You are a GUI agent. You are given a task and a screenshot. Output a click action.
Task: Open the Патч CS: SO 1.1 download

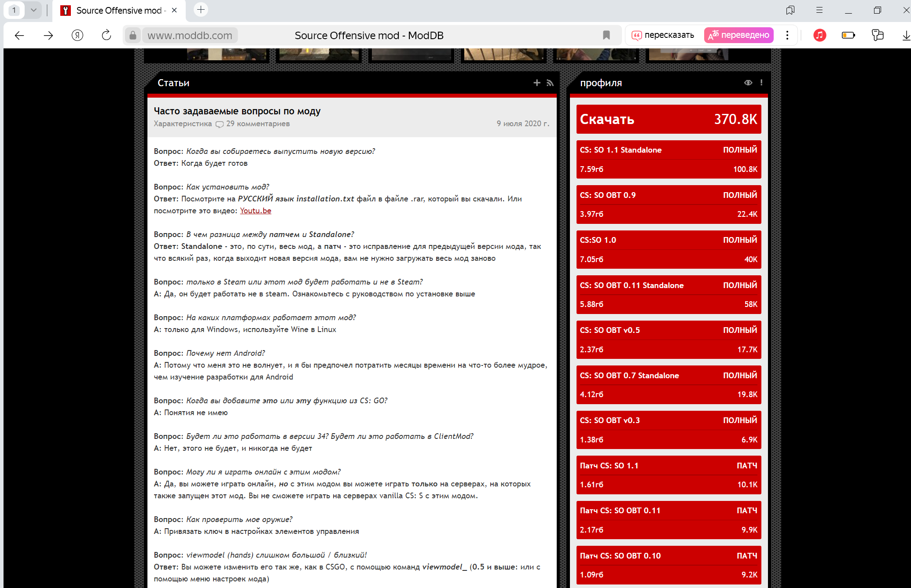(x=669, y=475)
